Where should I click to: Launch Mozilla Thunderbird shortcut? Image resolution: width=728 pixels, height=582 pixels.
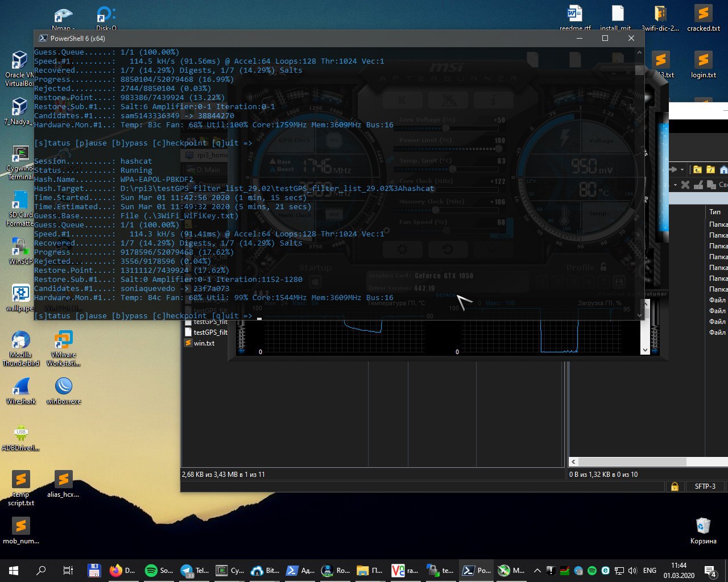tap(20, 348)
